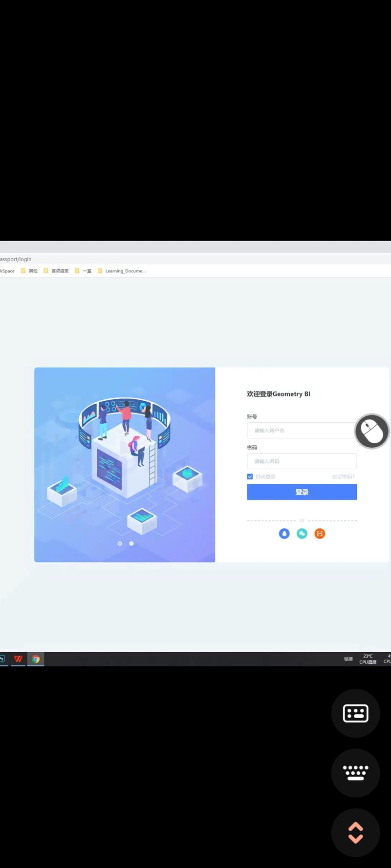Sign in with the teal WeChat icon
This screenshot has width=391, height=868.
302,534
